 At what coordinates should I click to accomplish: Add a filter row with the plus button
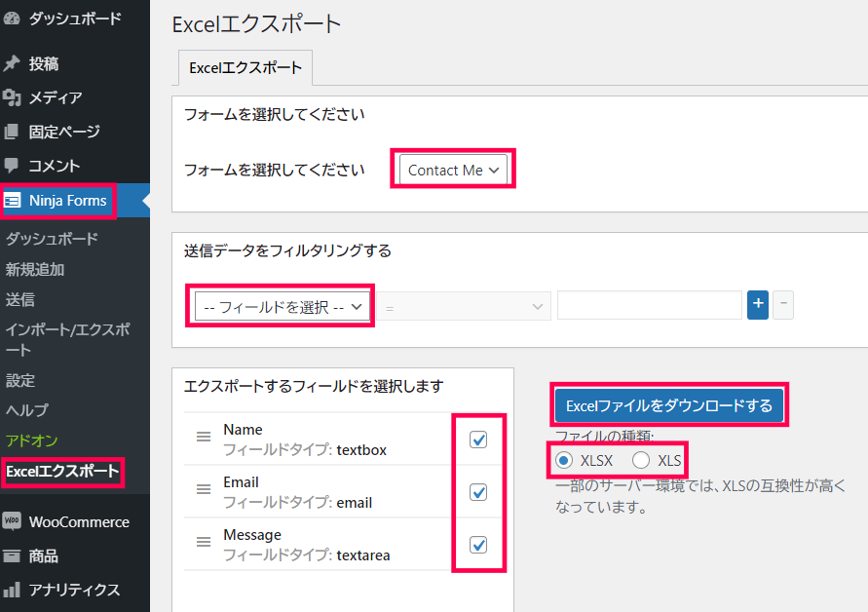point(757,305)
